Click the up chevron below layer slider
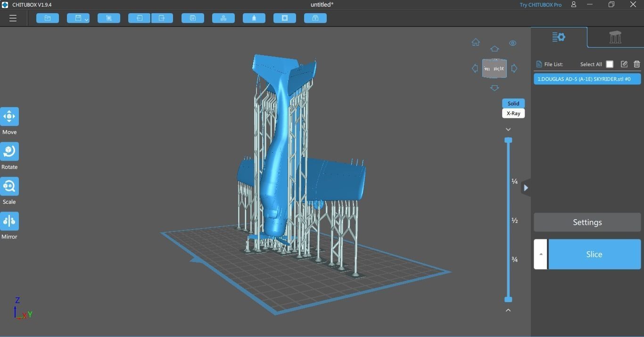Viewport: 644px width, 337px height. coord(508,310)
